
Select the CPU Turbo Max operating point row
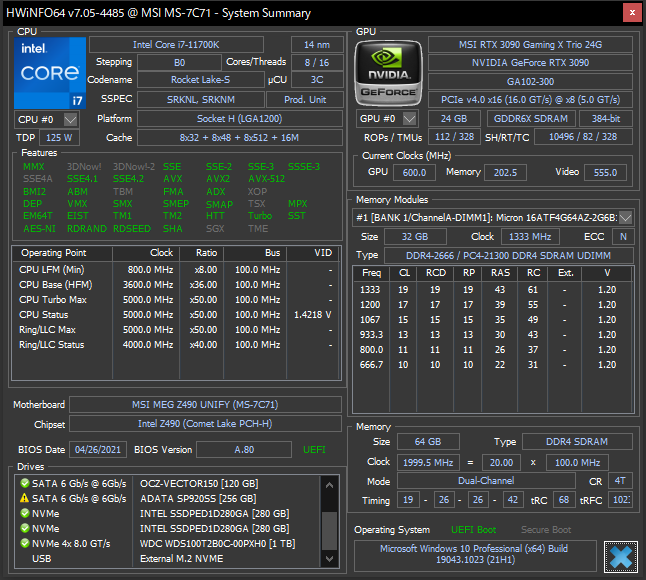pos(175,299)
